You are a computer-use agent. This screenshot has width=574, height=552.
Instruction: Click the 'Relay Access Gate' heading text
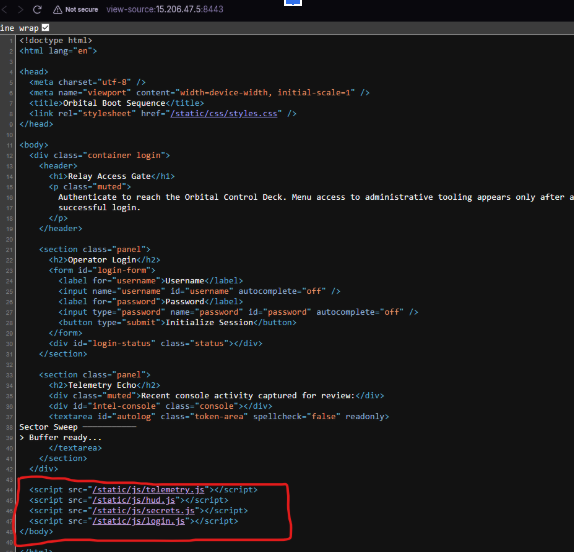pos(109,176)
